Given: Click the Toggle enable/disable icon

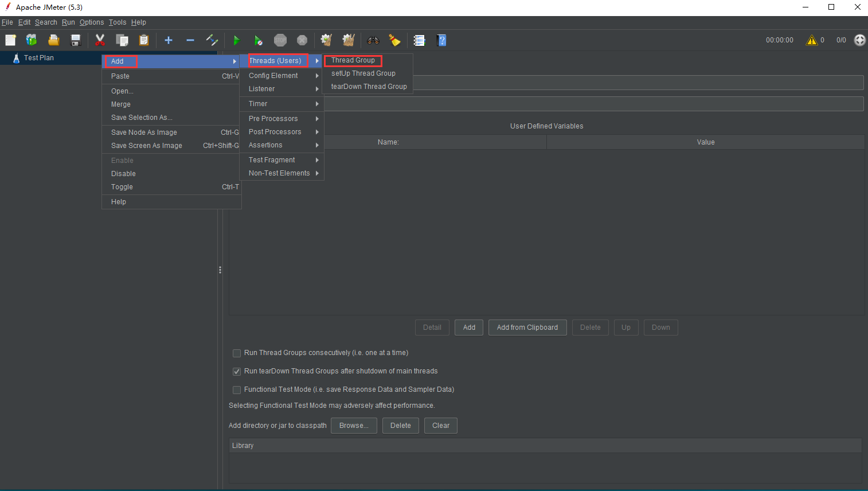Looking at the screenshot, I should 212,40.
